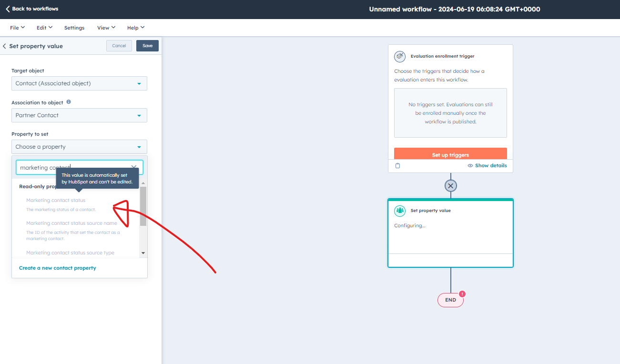The width and height of the screenshot is (620, 364).
Task: Click the info icon beside Association to object
Action: (68, 102)
